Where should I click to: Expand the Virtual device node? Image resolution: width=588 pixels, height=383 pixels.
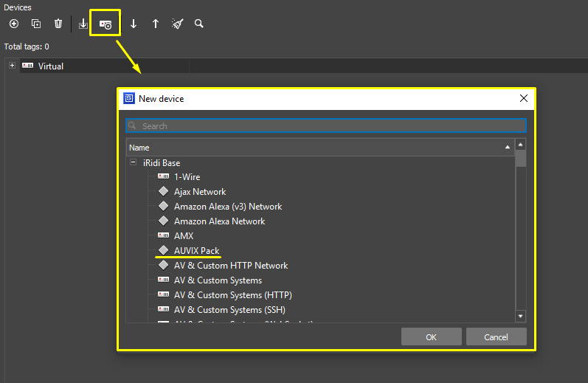(x=12, y=66)
